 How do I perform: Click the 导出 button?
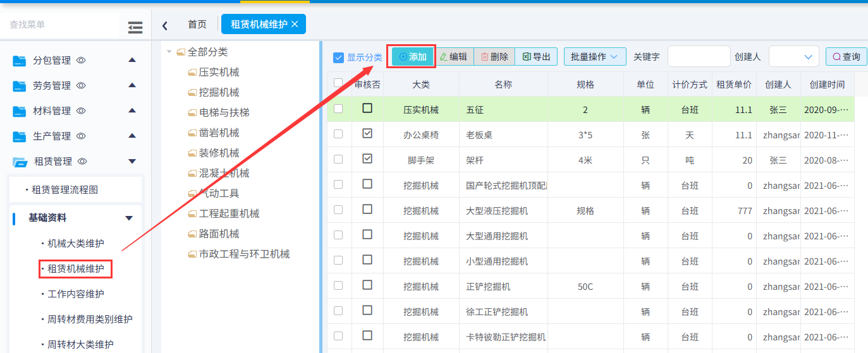click(536, 57)
